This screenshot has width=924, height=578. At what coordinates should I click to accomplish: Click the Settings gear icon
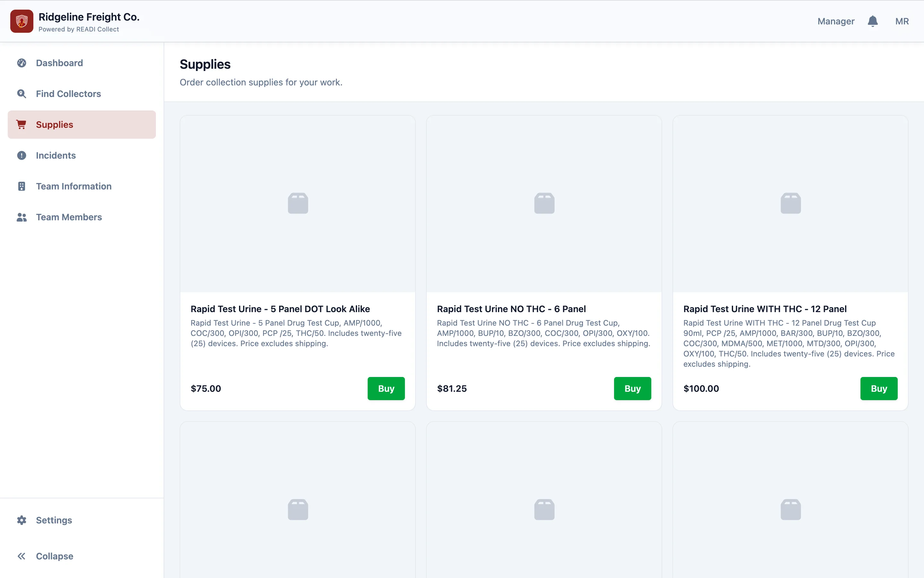coord(22,520)
